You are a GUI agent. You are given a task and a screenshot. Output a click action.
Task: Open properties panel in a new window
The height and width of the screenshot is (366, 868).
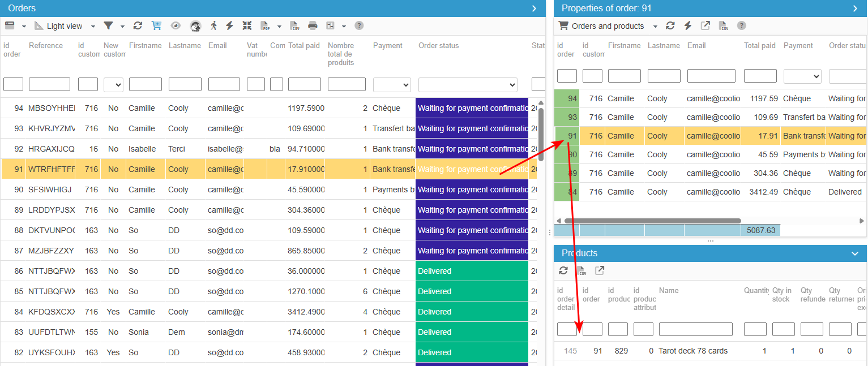tap(705, 25)
